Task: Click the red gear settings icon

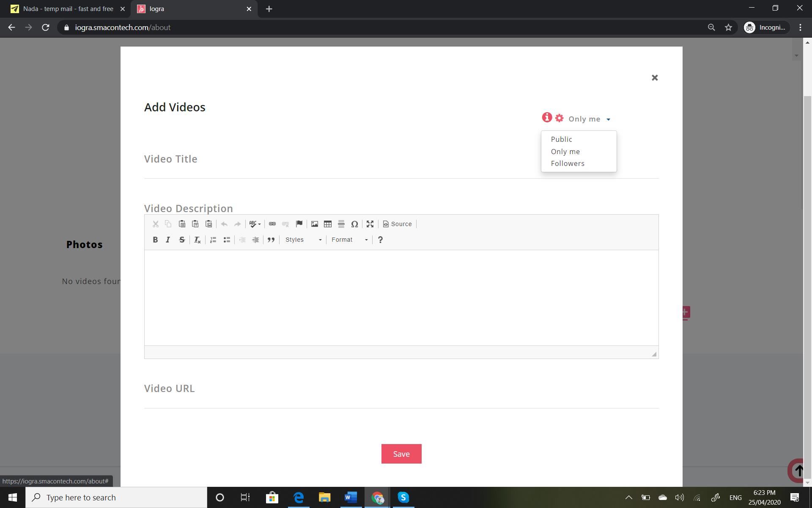Action: coord(559,118)
